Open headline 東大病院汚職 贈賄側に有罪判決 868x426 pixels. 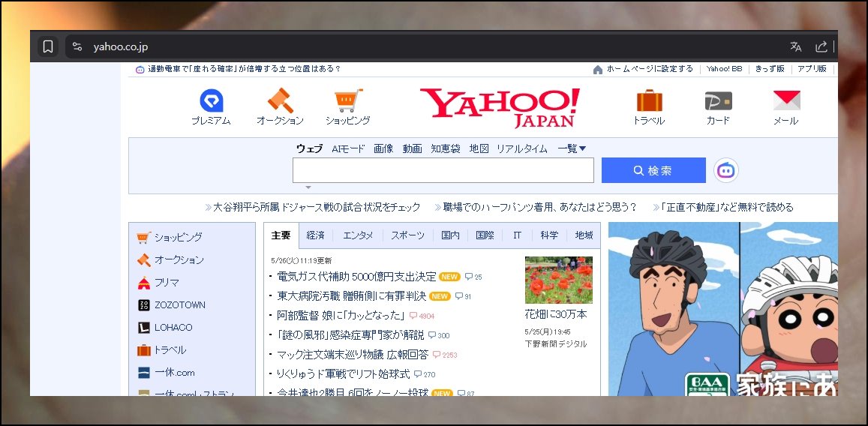352,296
